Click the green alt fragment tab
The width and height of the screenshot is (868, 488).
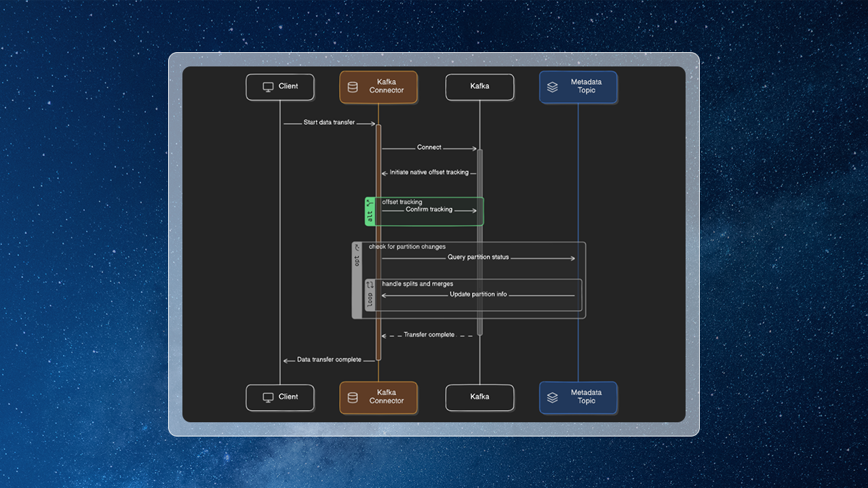pyautogui.click(x=370, y=211)
